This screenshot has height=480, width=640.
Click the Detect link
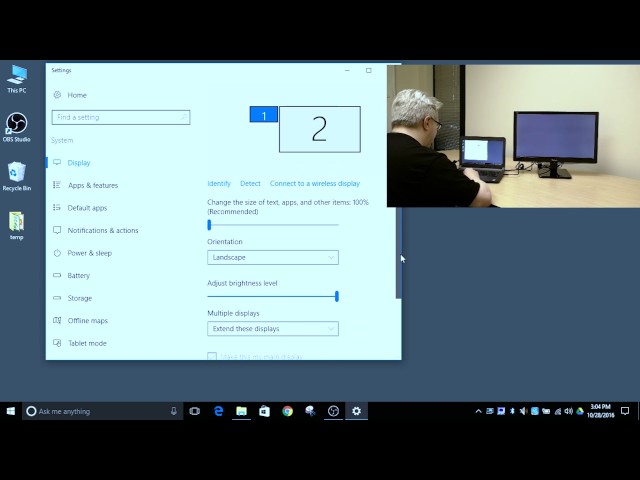250,184
